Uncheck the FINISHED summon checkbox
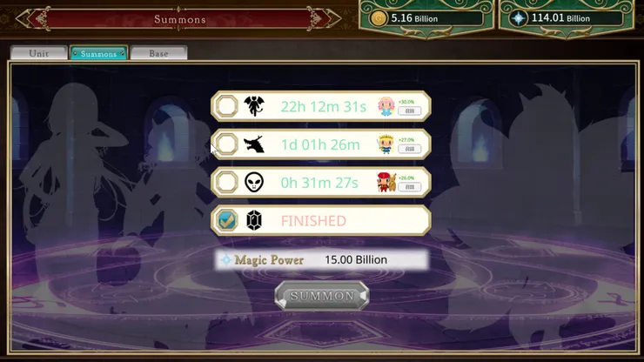The image size is (644, 362). [x=227, y=220]
